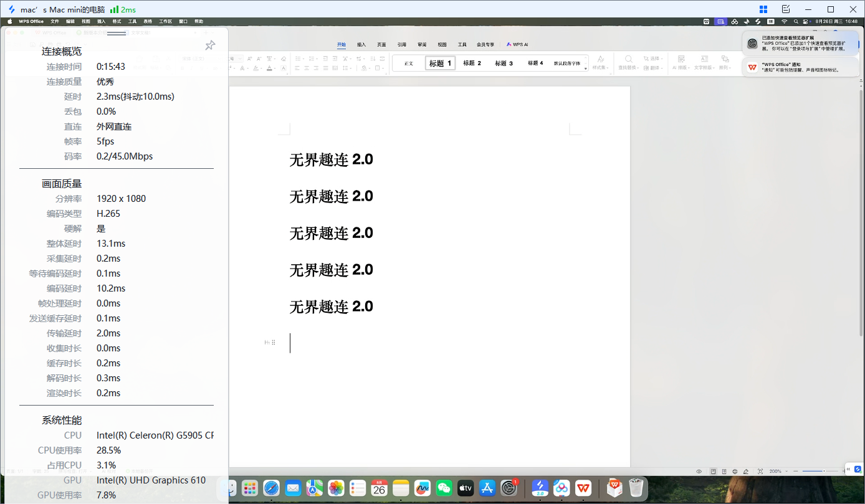Open the 翻译 dropdown in ribbon

653,68
